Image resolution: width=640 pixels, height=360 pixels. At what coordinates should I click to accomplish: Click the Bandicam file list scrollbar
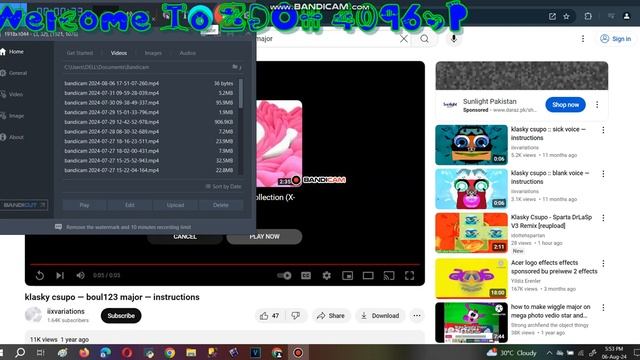241,94
